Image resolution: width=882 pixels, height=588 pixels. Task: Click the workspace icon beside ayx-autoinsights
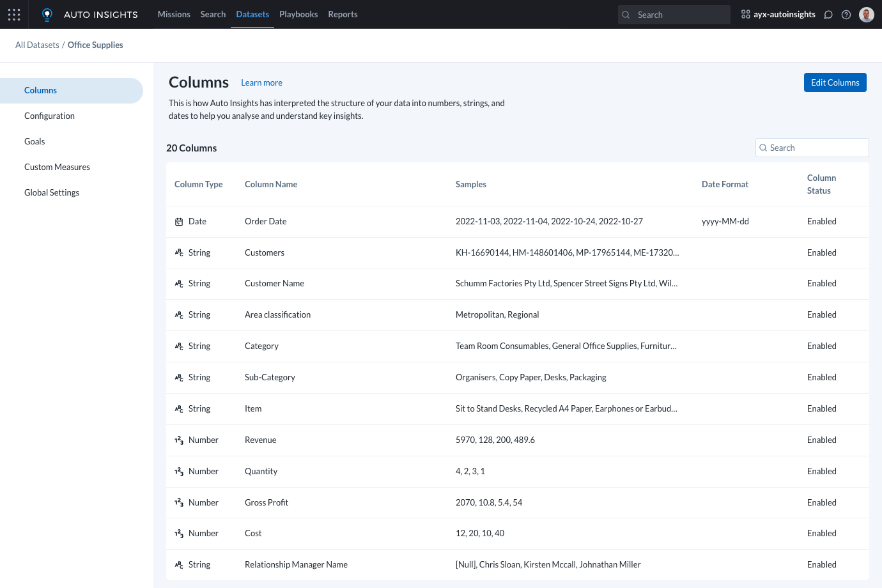(745, 14)
